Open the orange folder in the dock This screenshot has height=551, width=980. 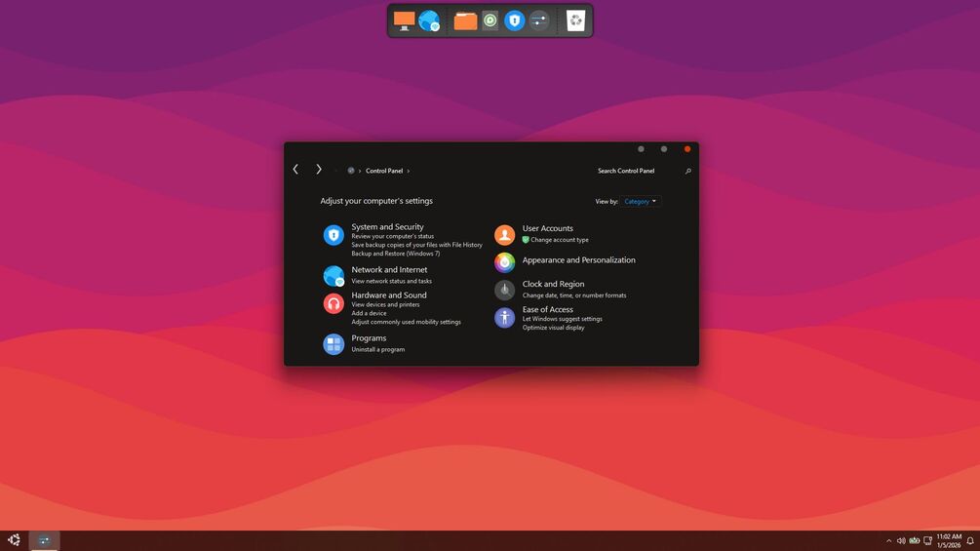click(x=465, y=20)
